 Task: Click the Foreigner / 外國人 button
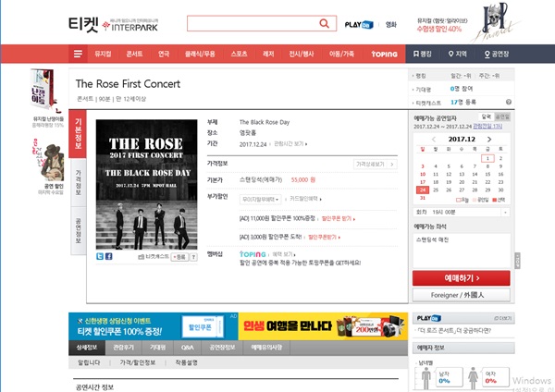462,295
